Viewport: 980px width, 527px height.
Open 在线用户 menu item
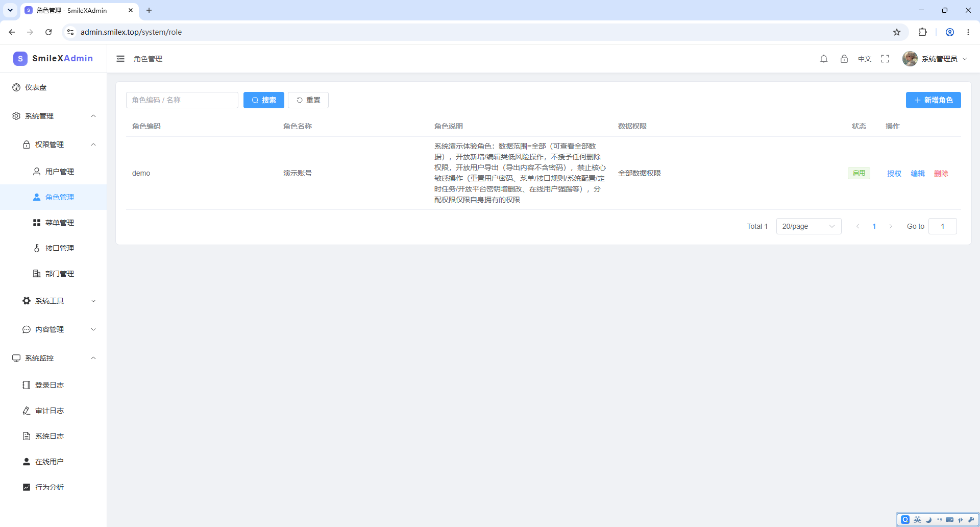[x=54, y=462]
